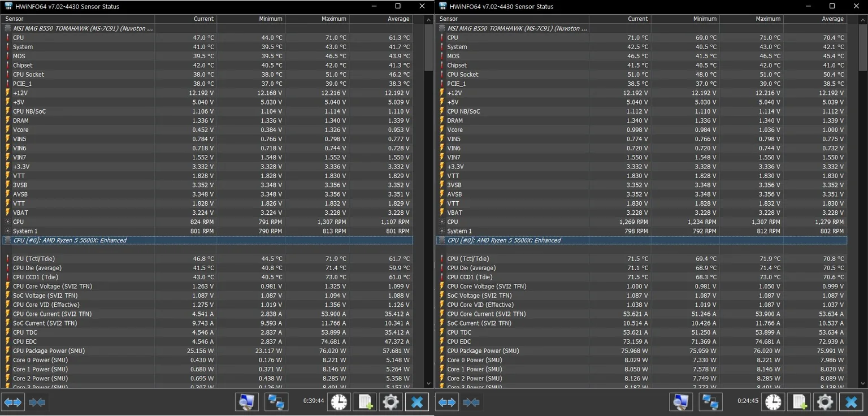Click logging sheet icon in right window
The width and height of the screenshot is (868, 416).
click(798, 402)
